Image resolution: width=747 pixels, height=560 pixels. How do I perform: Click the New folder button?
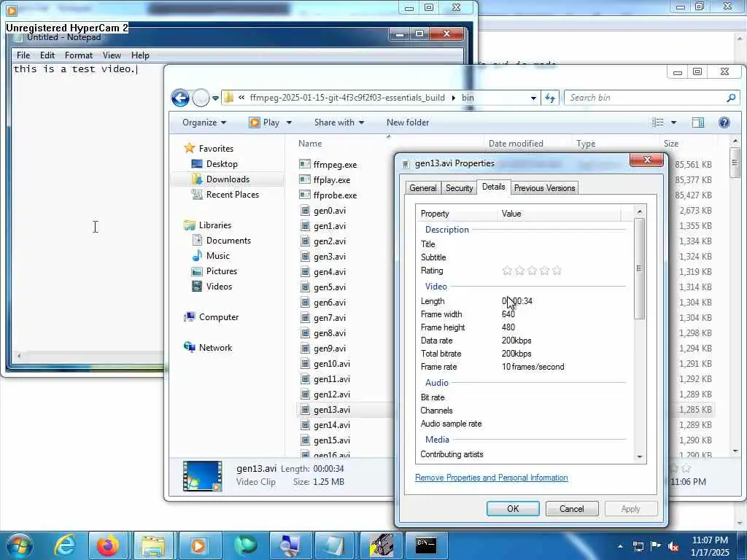408,122
